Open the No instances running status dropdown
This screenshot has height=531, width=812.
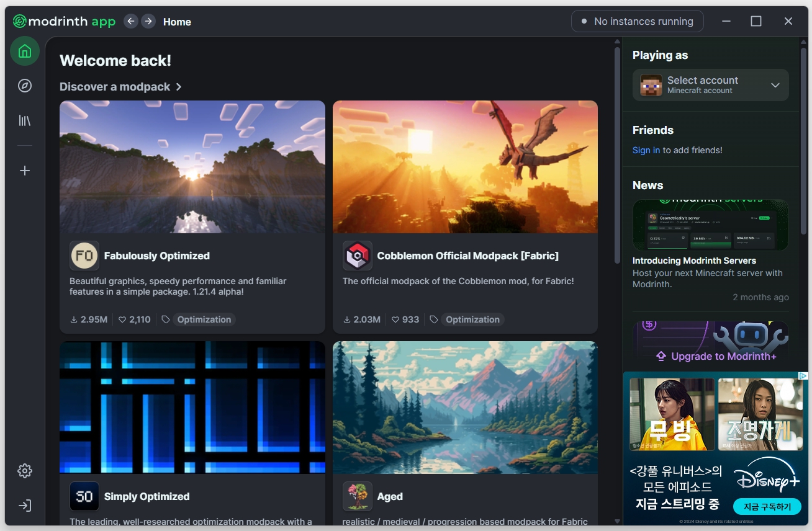[x=637, y=21]
